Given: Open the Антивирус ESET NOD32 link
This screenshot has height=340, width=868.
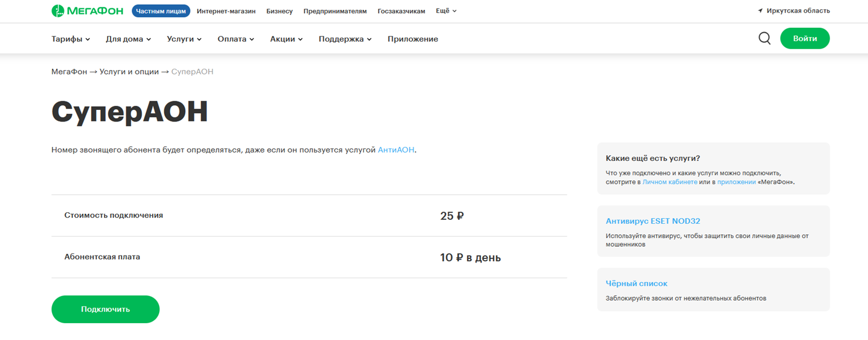Looking at the screenshot, I should point(653,221).
